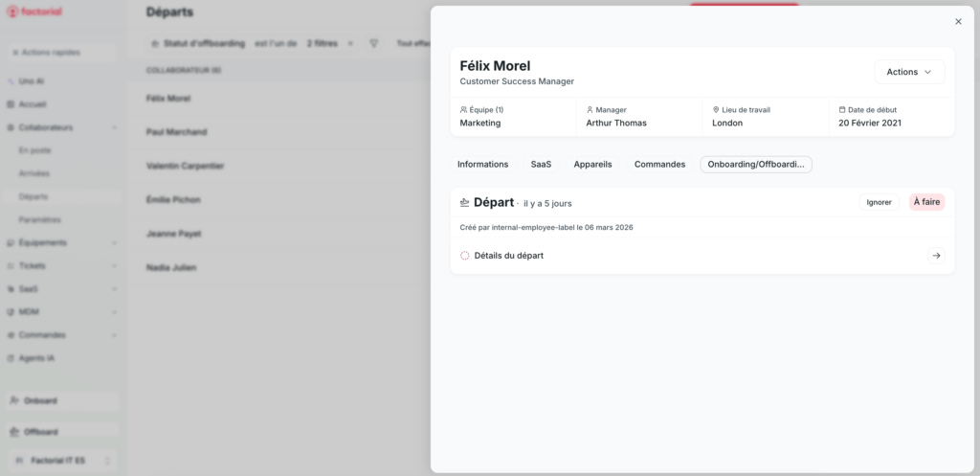Screen dimensions: 980x476
Task: Remove the Statut d'offboarding filter
Action: 350,44
